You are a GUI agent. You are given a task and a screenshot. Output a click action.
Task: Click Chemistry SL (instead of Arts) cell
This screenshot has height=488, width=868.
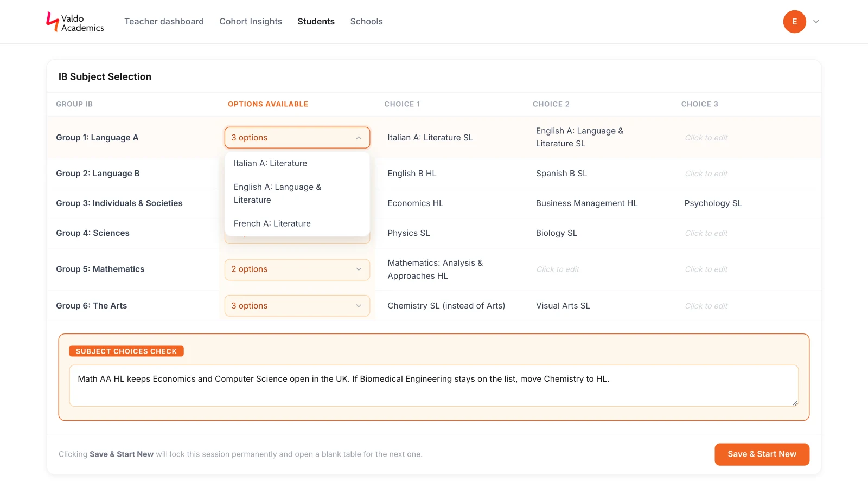coord(446,306)
